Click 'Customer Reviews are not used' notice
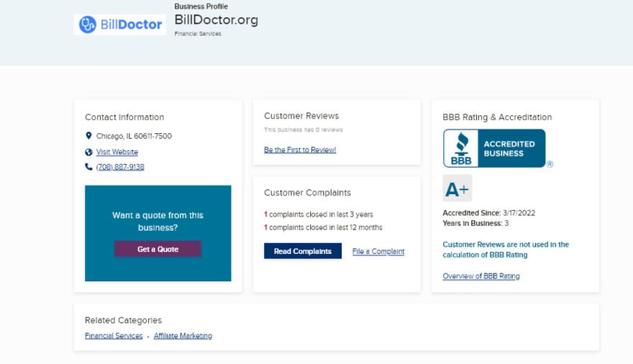The width and height of the screenshot is (633, 364). 506,250
